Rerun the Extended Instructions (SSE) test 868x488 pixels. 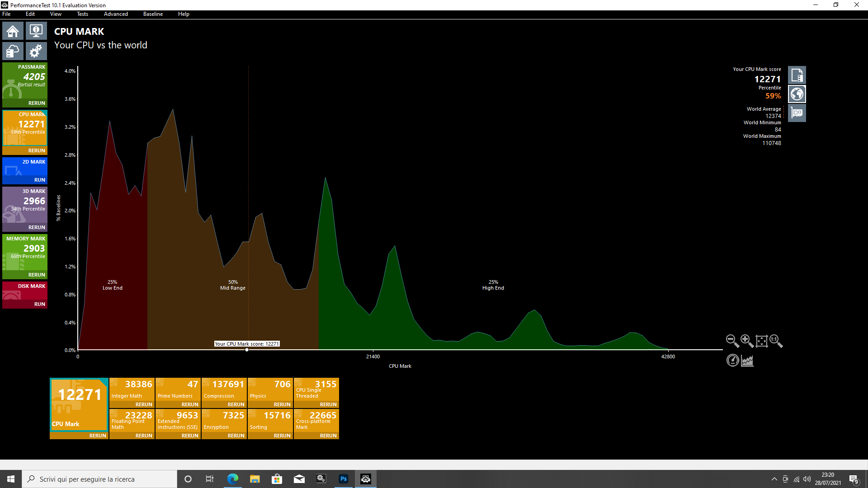pos(190,436)
